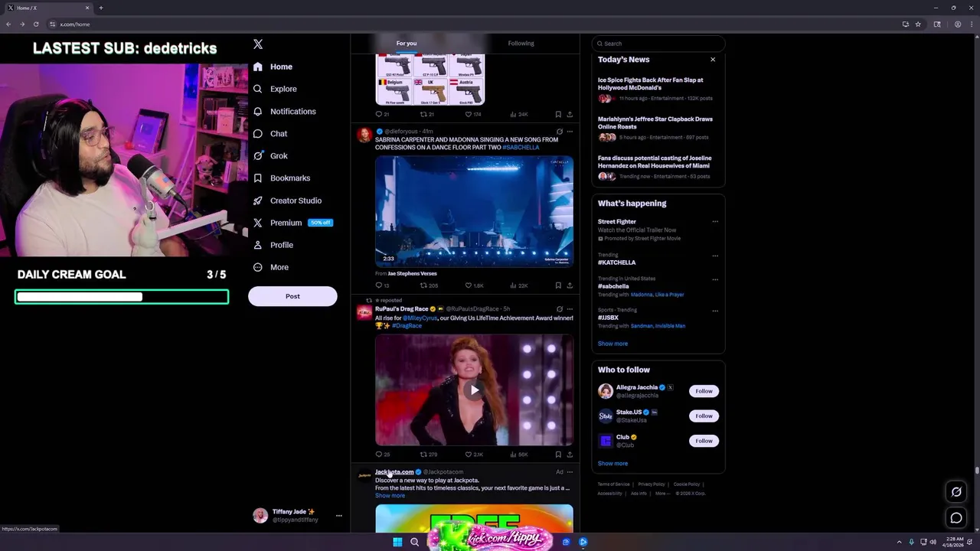The height and width of the screenshot is (551, 980).
Task: Open Joseline Hernandez casting news story
Action: coord(658,167)
